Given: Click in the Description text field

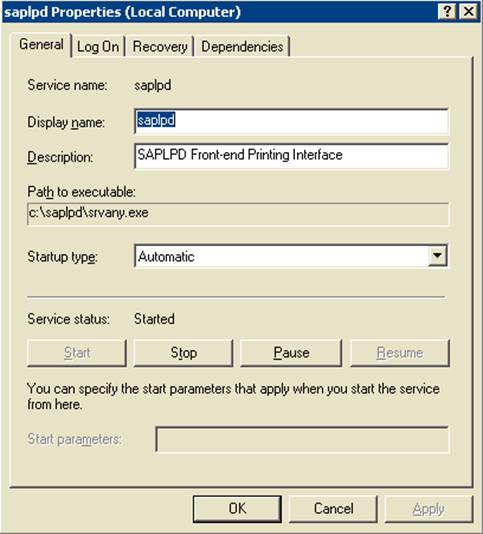Looking at the screenshot, I should tap(291, 156).
